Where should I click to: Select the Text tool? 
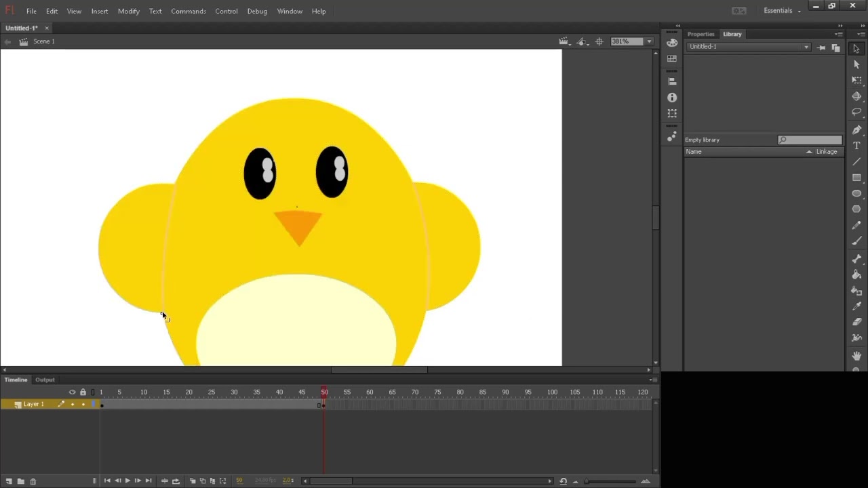pyautogui.click(x=856, y=146)
